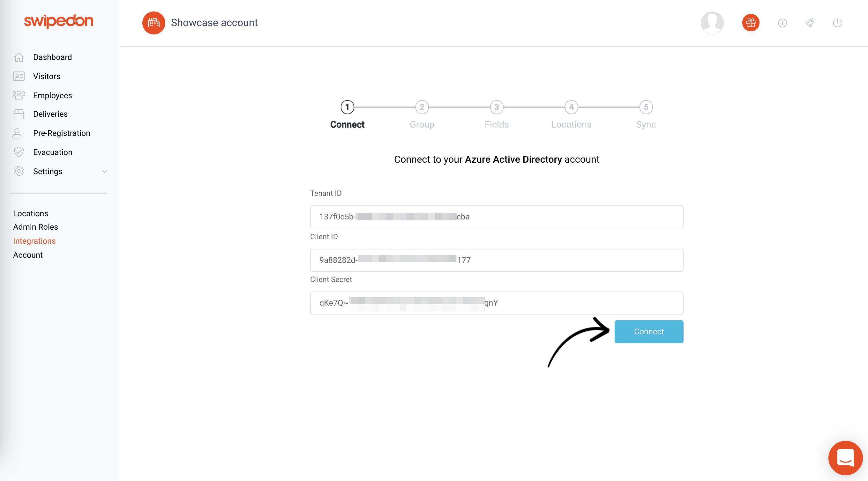Open Pre-Registration section
868x481 pixels.
coord(62,133)
